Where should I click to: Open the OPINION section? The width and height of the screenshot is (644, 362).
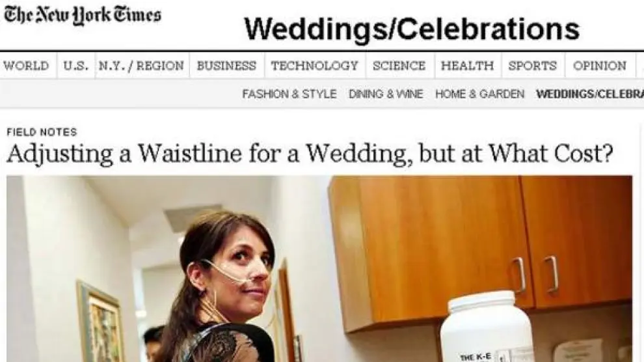[x=600, y=66]
